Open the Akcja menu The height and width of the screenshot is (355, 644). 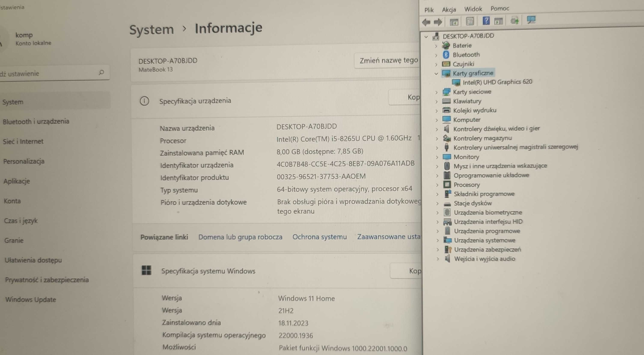(449, 10)
